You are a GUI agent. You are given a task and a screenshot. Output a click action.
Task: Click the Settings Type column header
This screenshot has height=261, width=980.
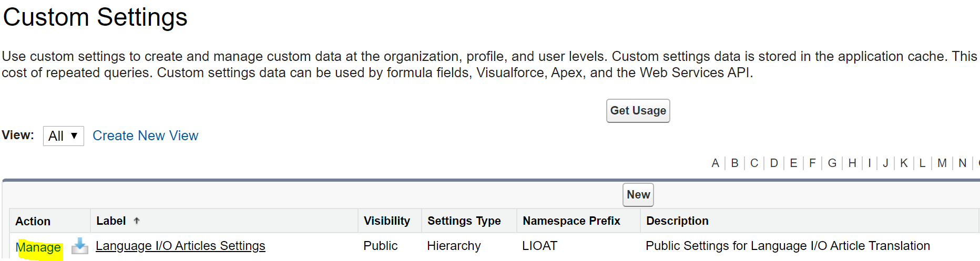pos(464,221)
